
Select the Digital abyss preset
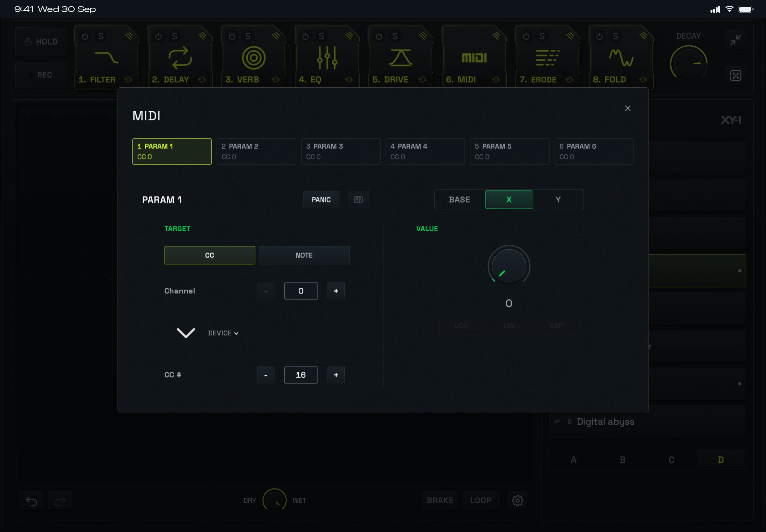(x=647, y=422)
